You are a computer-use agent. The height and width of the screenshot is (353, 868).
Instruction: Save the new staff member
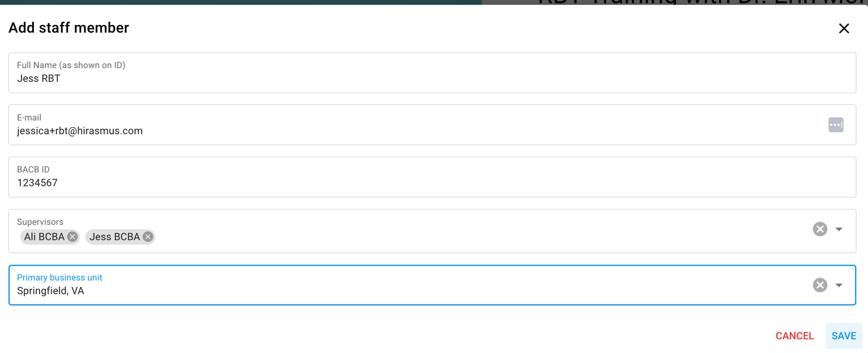tap(843, 336)
